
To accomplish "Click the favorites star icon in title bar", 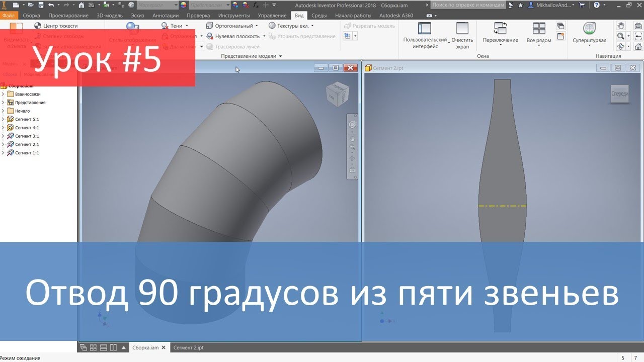I will click(520, 5).
